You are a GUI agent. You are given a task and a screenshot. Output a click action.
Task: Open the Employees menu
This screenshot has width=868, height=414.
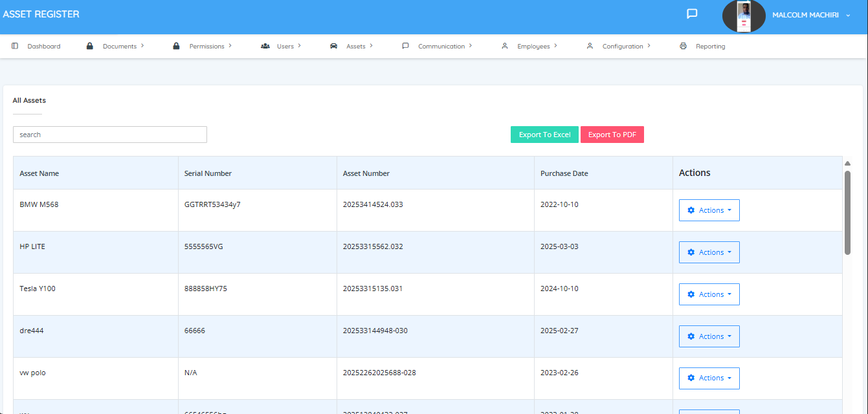click(x=533, y=47)
